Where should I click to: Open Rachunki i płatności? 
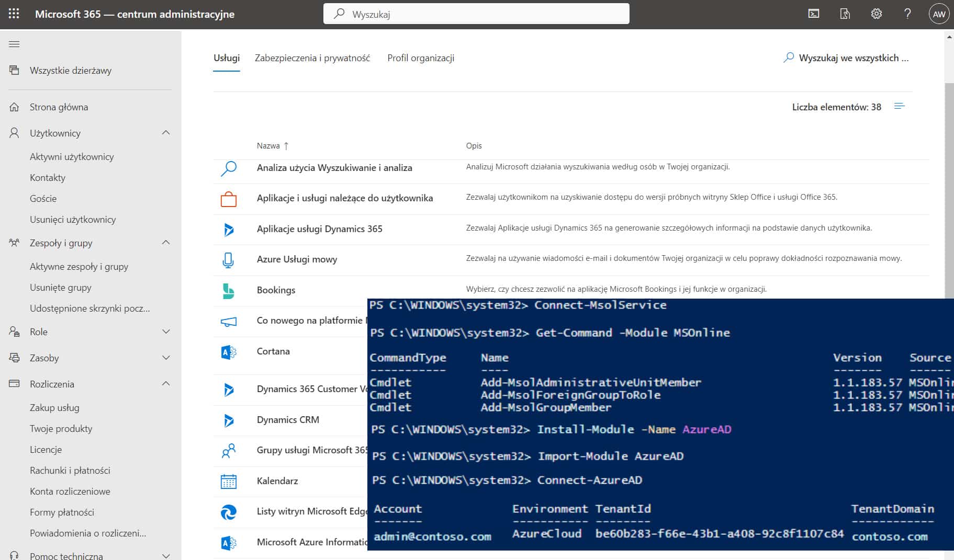click(x=70, y=471)
